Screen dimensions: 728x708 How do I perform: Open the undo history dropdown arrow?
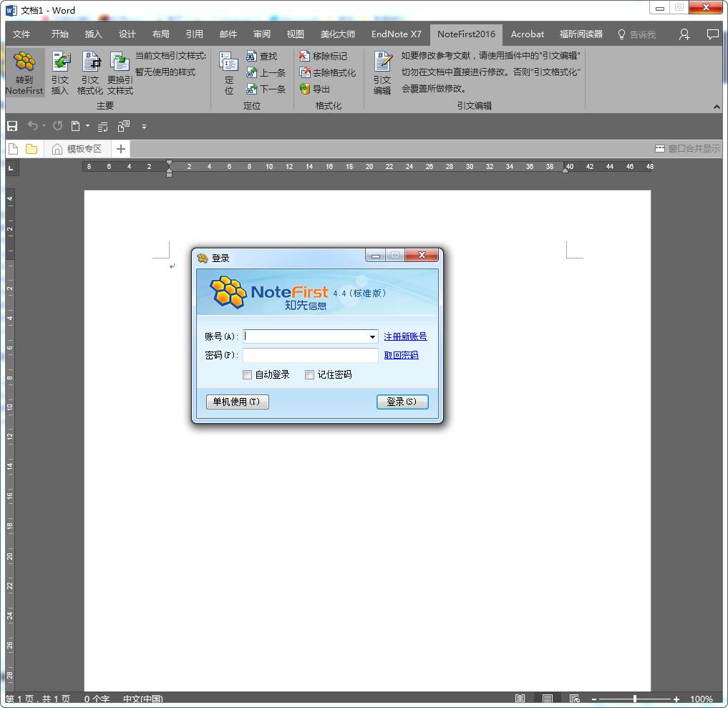[44, 126]
